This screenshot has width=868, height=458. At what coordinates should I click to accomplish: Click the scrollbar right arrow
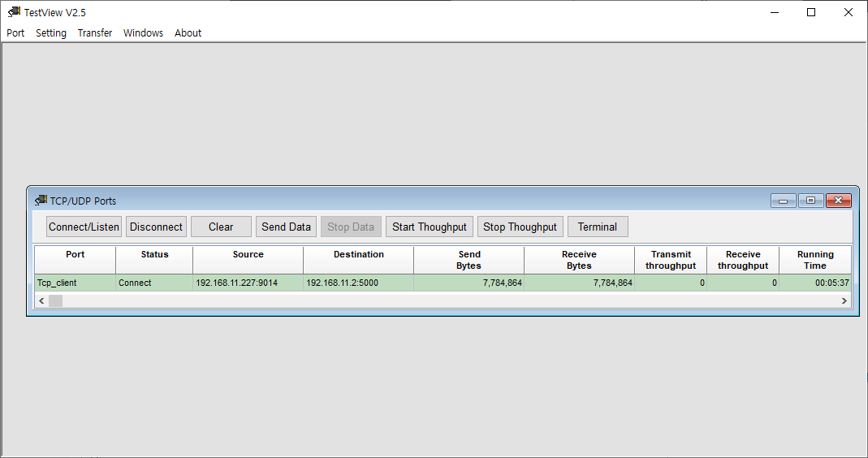(x=844, y=300)
